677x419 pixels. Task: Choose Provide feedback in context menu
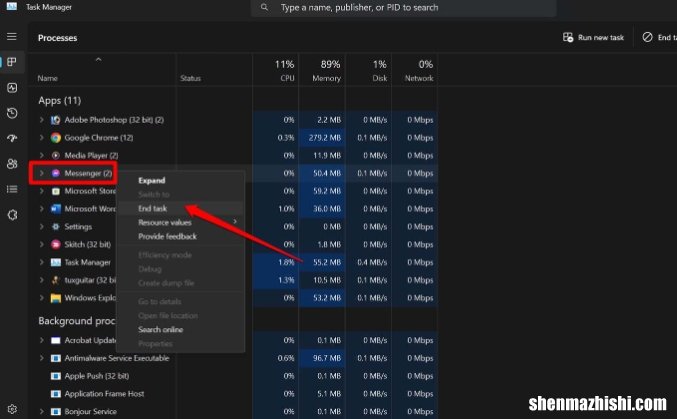[168, 236]
